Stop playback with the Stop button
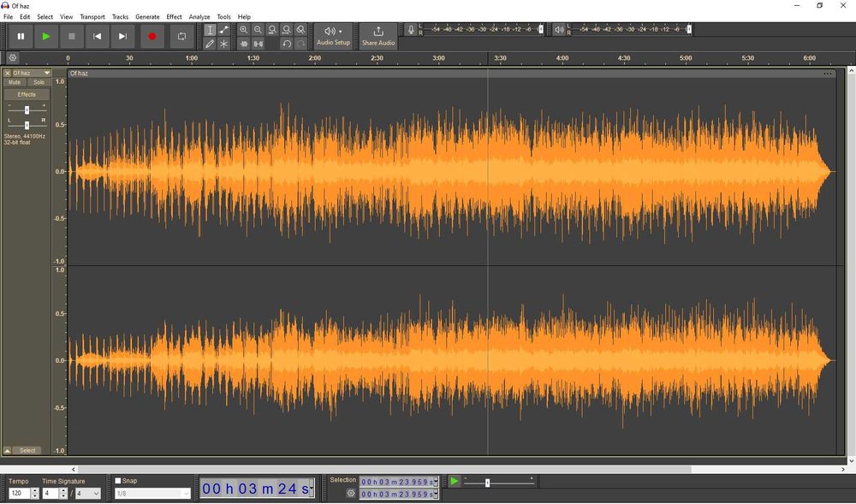The image size is (856, 504). coord(72,37)
